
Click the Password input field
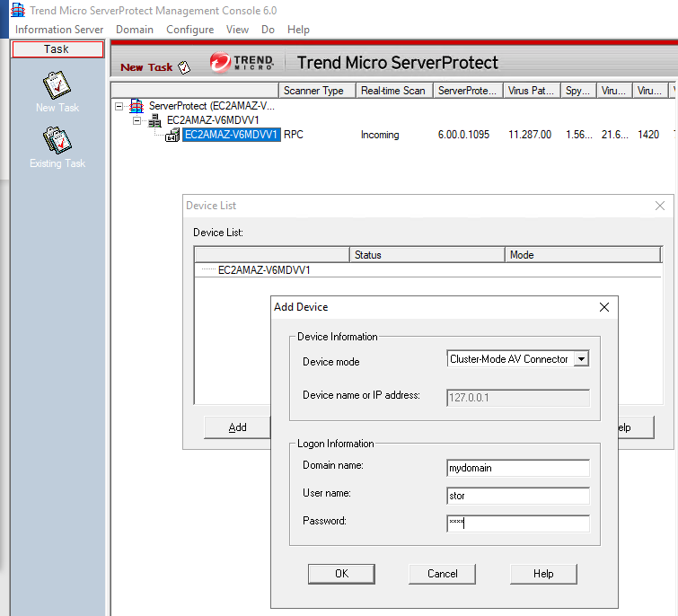point(518,524)
